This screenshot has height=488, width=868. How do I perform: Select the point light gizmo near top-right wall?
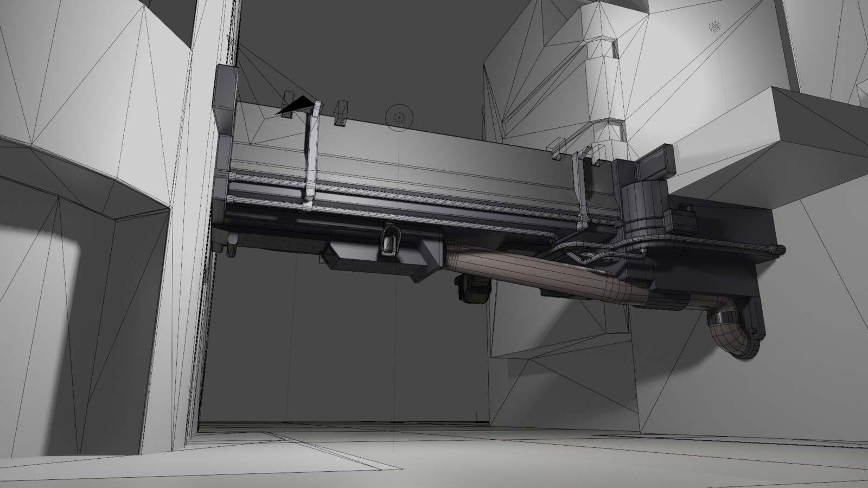pyautogui.click(x=715, y=26)
